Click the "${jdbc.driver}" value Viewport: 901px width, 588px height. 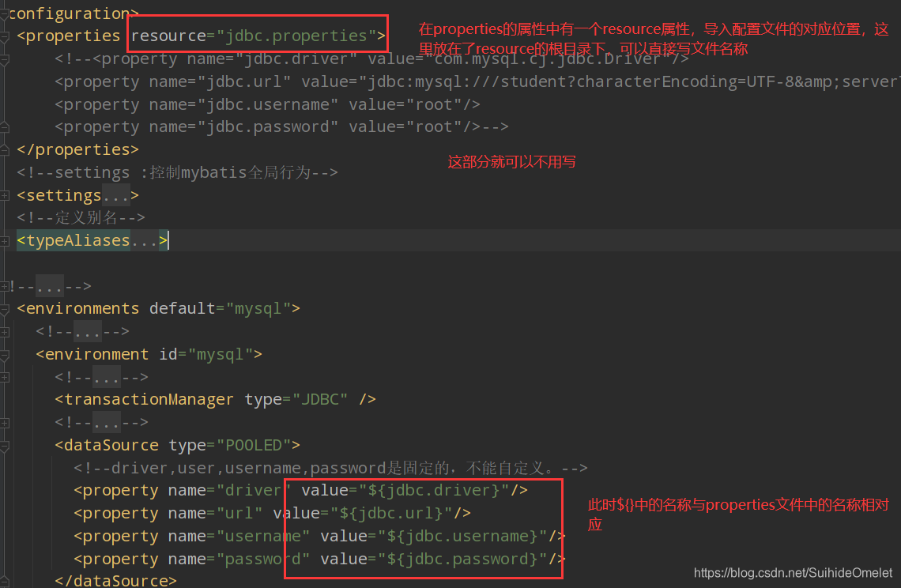(x=435, y=490)
